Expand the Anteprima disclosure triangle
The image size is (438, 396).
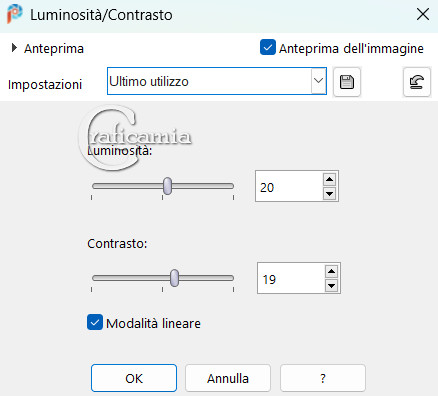pyautogui.click(x=14, y=48)
